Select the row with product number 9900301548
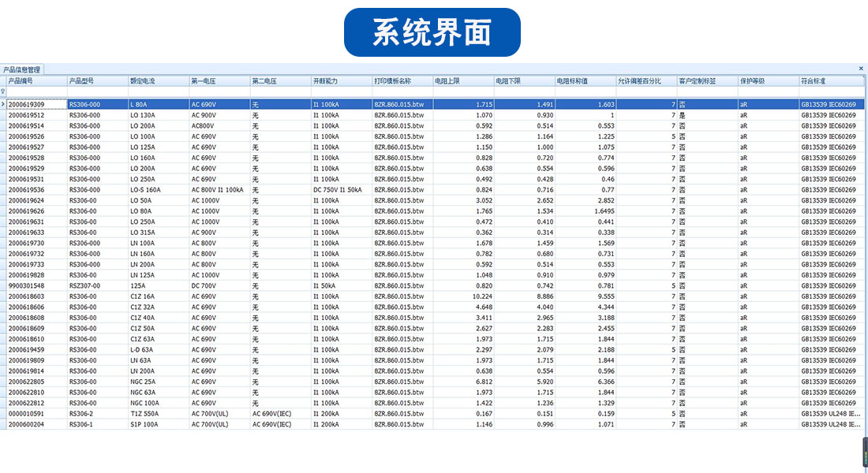Screen dimensions: 868x473 36,285
